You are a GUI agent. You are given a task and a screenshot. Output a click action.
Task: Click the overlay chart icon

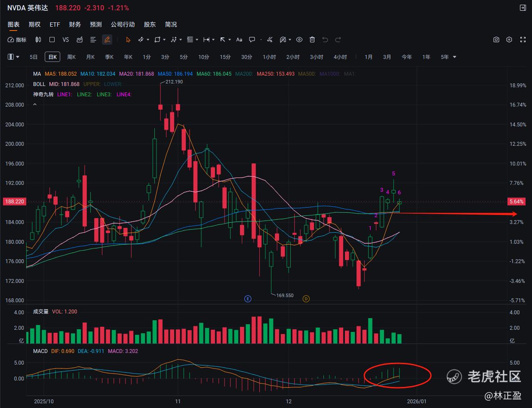(80, 40)
